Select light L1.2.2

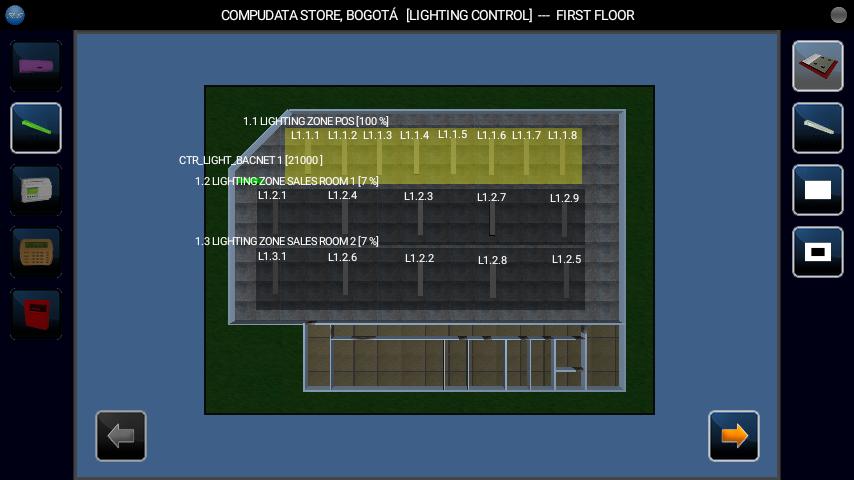[419, 258]
